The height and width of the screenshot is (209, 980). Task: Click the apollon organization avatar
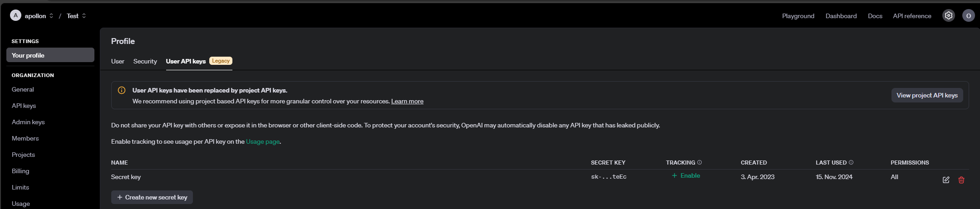click(16, 15)
